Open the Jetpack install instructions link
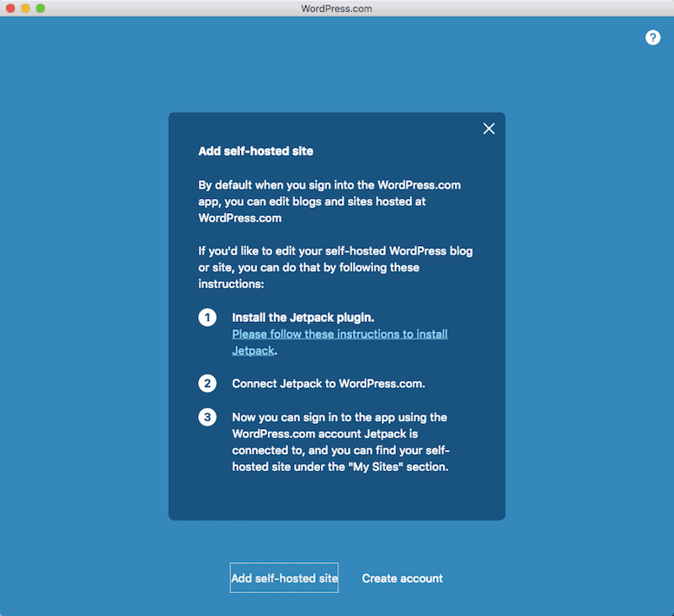The width and height of the screenshot is (674, 616). (340, 342)
